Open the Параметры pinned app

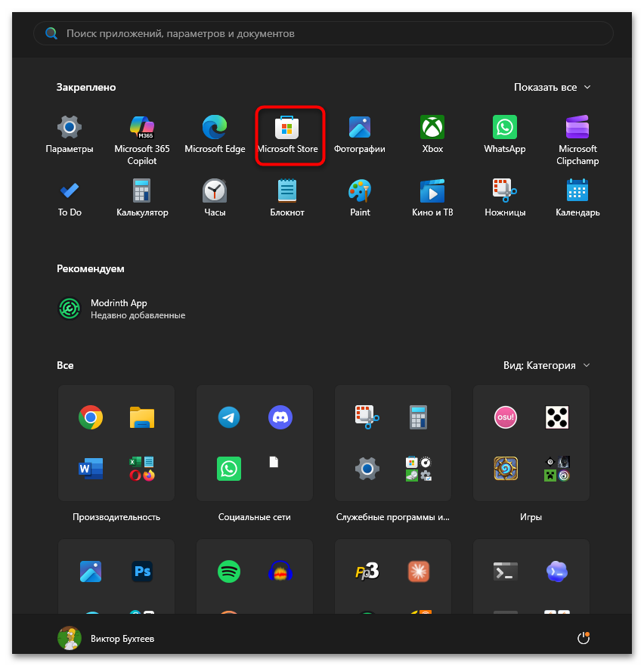pyautogui.click(x=70, y=135)
